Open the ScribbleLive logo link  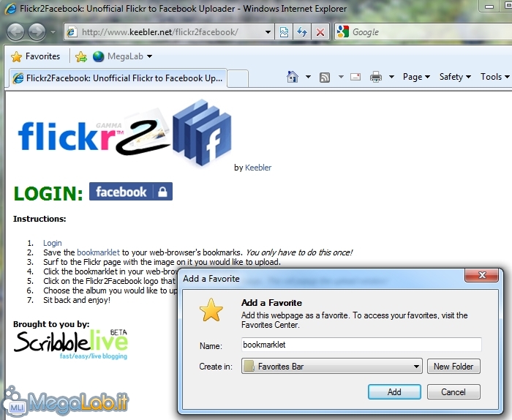pyautogui.click(x=71, y=345)
